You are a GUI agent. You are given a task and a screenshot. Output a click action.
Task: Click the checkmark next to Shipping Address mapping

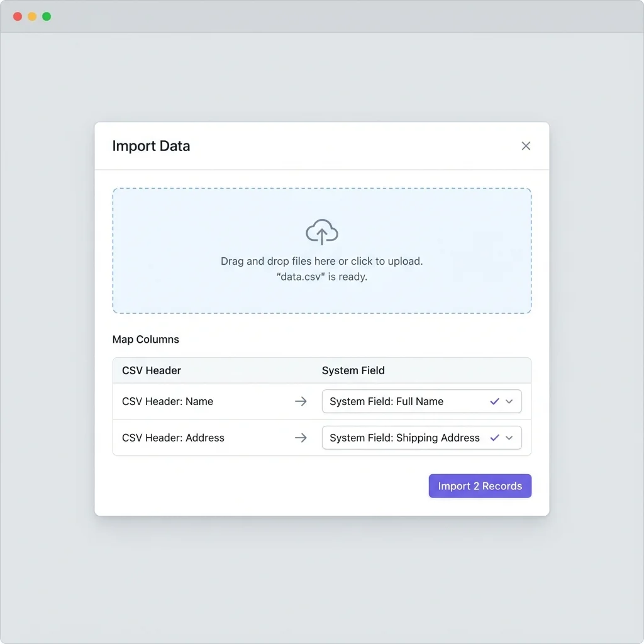(494, 438)
